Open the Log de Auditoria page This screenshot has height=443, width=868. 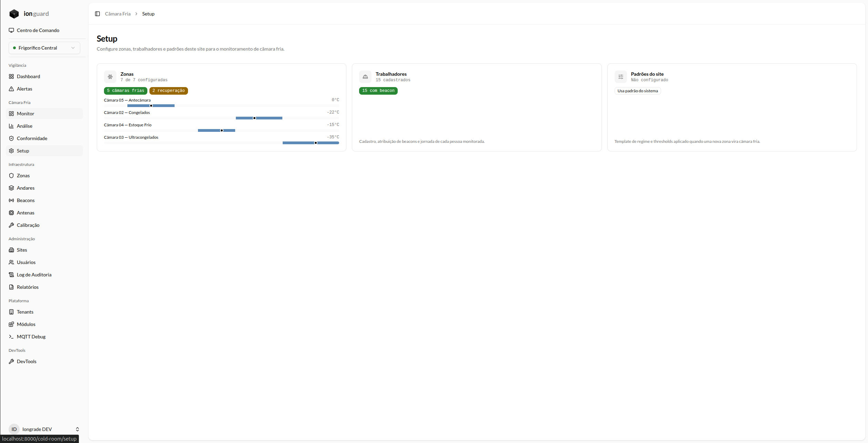click(44, 275)
